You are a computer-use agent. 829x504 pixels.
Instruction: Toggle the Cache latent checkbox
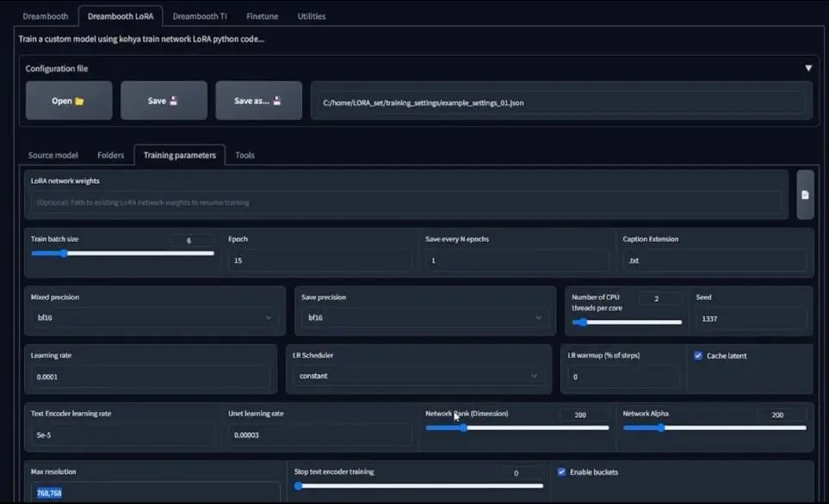pos(698,355)
